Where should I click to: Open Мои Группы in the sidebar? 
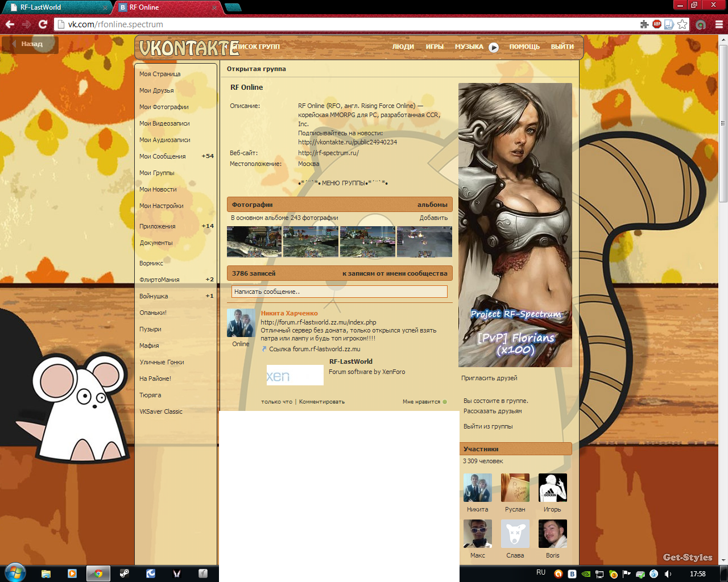157,173
